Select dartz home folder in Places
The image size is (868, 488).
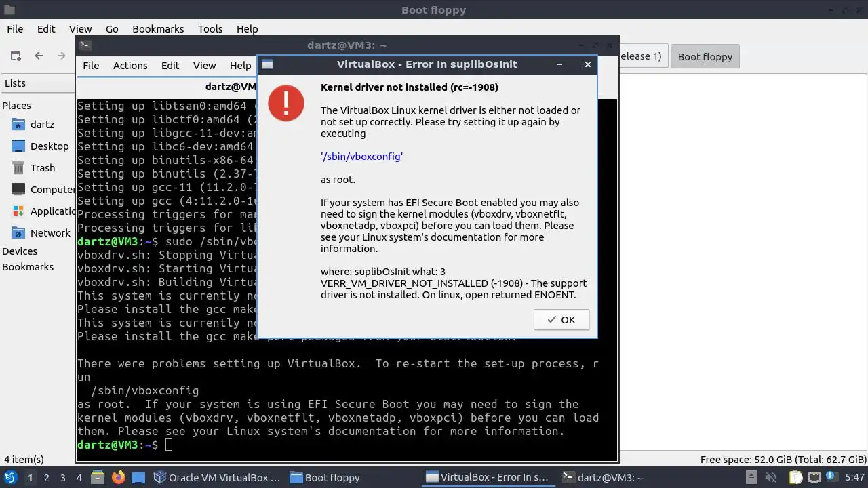click(x=42, y=125)
